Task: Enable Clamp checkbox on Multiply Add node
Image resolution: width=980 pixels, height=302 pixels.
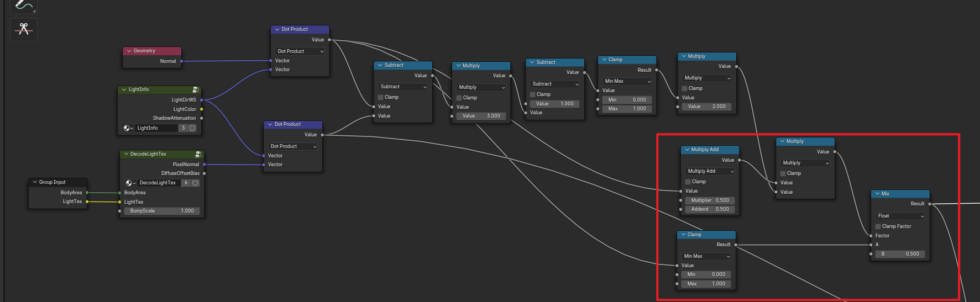Action: (688, 182)
